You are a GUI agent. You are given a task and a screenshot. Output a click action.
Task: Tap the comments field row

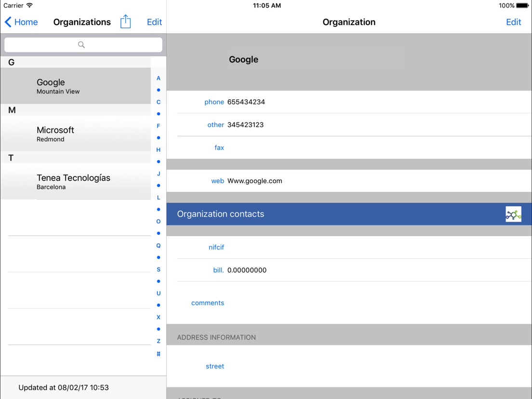[349, 303]
